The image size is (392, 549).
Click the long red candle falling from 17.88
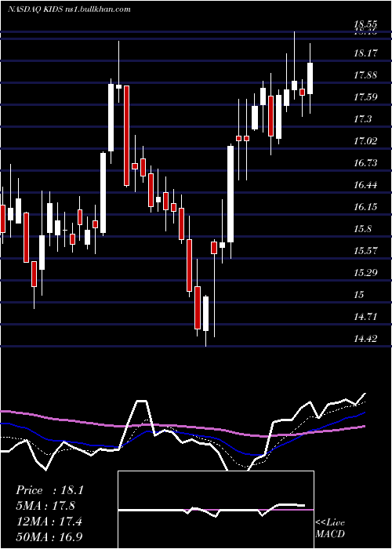pyautogui.click(x=126, y=136)
